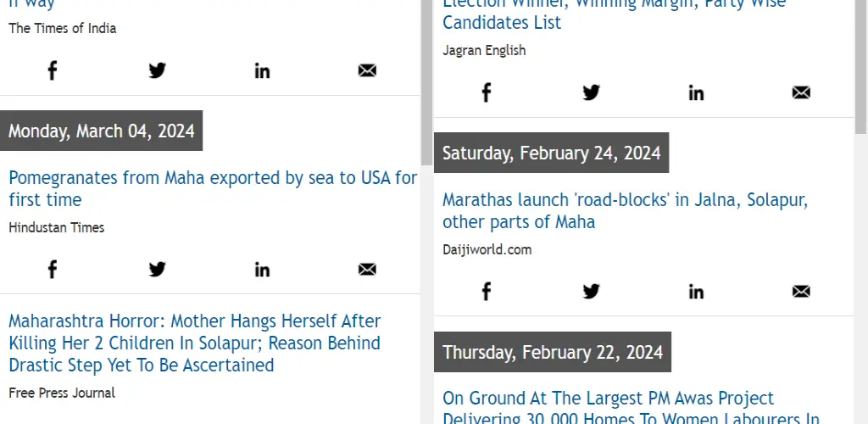The image size is (868, 424).
Task: Open Election Winner Candidates List headline
Action: pyautogui.click(x=615, y=14)
